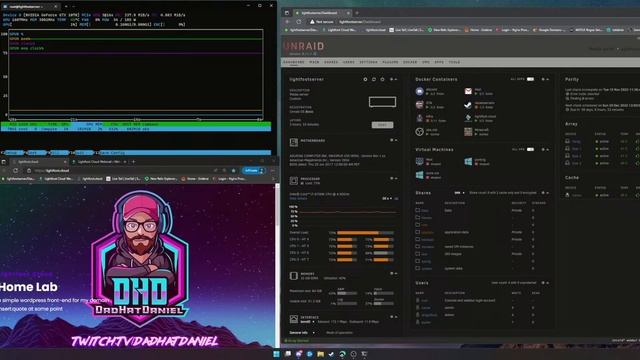
Task: Click the Processor chip icon
Action: 293,180
